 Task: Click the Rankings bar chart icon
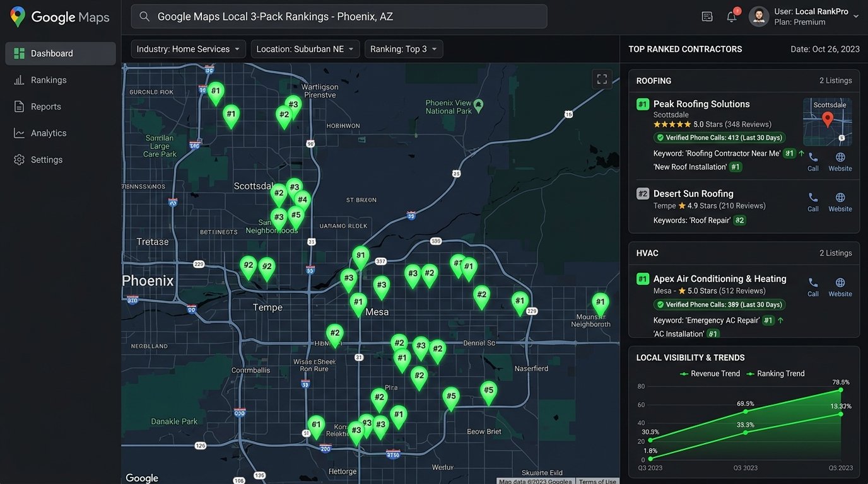click(x=19, y=80)
